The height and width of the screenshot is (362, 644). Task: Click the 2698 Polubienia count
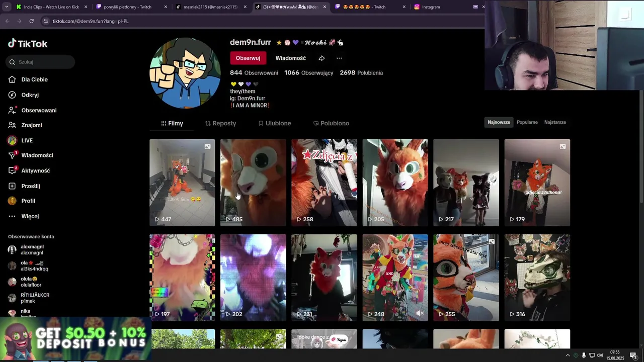click(361, 73)
